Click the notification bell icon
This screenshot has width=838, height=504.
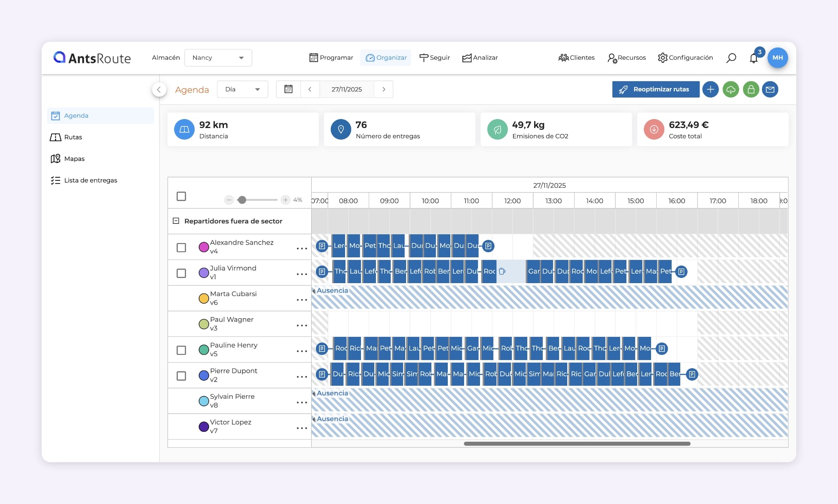pyautogui.click(x=753, y=58)
